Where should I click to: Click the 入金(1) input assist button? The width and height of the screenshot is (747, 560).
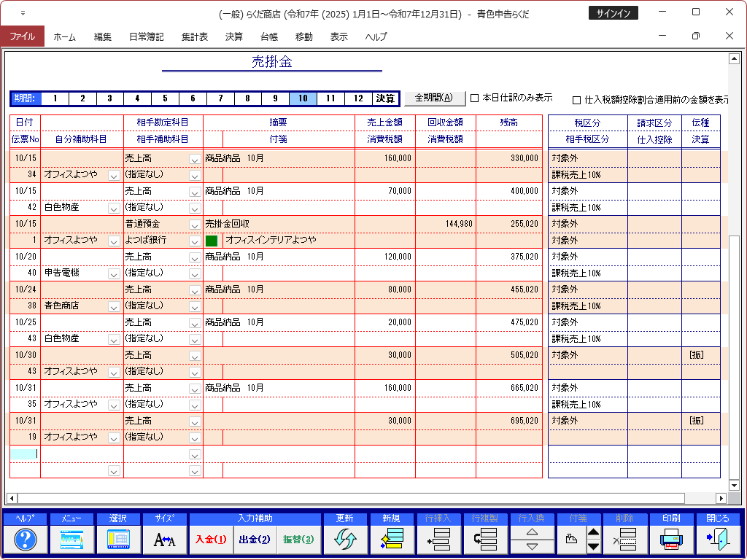tap(211, 540)
